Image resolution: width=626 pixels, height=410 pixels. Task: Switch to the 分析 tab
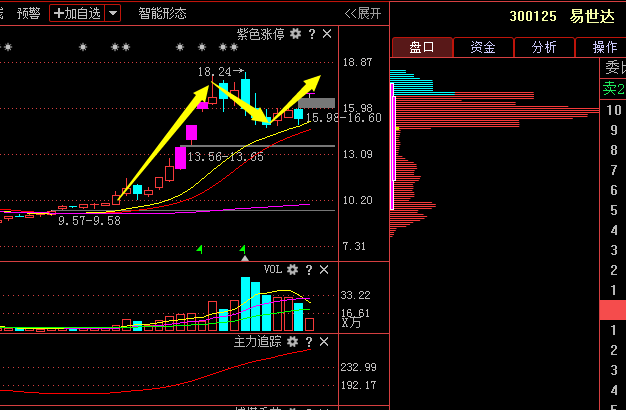coord(544,48)
